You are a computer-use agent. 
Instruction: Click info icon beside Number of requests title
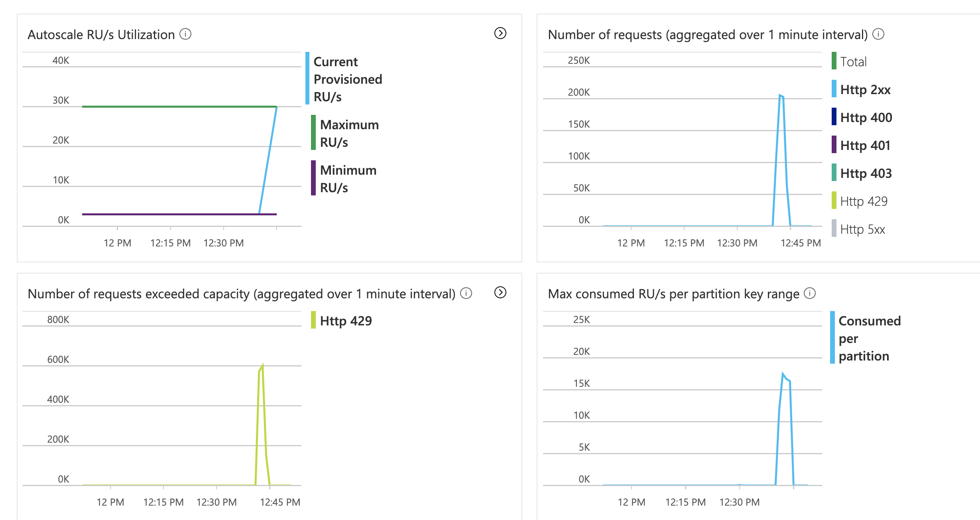pyautogui.click(x=878, y=34)
